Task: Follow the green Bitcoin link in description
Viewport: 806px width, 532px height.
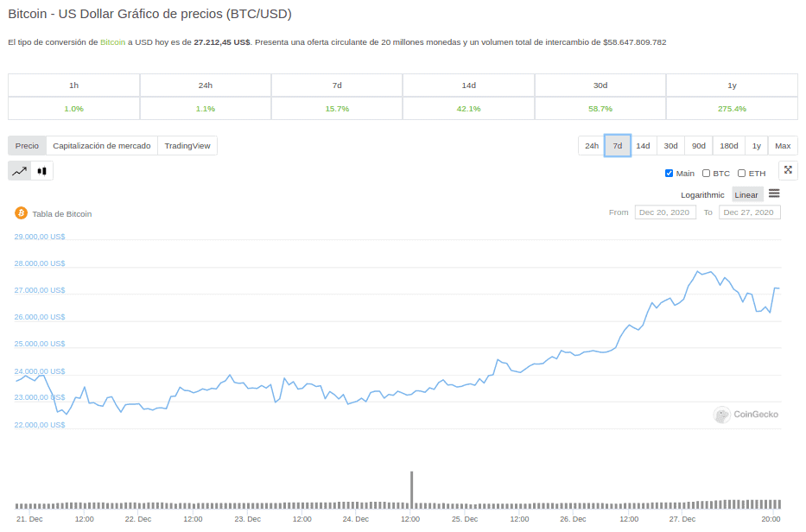Action: coord(112,42)
